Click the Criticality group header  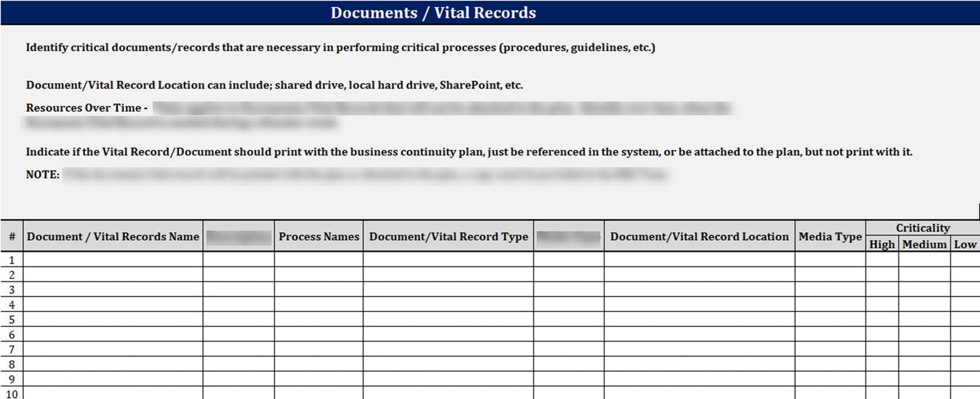coord(922,228)
